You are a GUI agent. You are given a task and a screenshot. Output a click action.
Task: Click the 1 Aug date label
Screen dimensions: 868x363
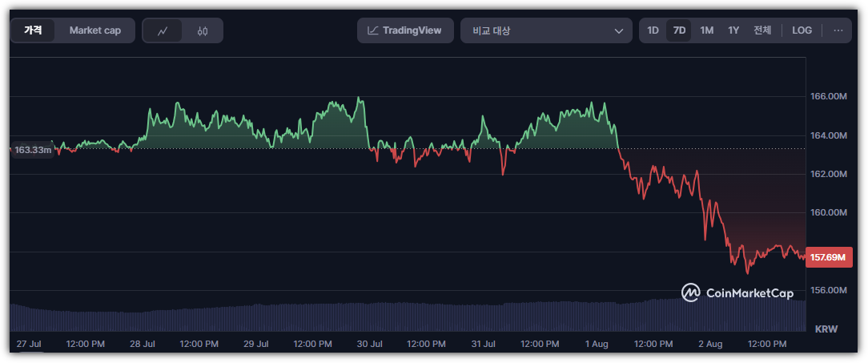click(597, 344)
